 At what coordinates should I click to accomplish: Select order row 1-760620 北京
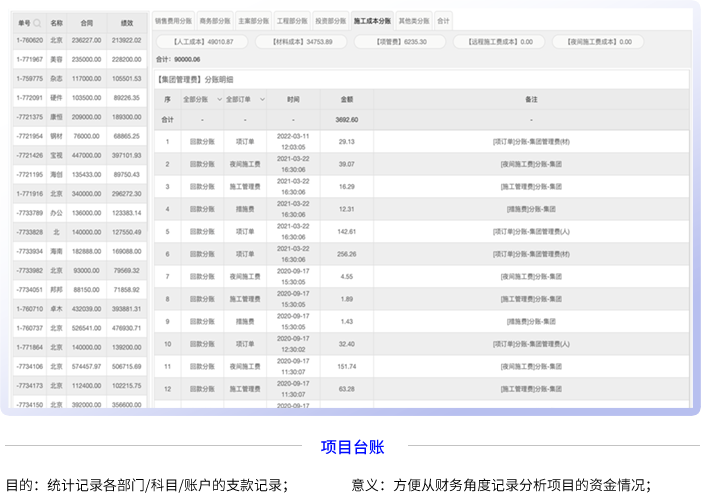(78, 40)
